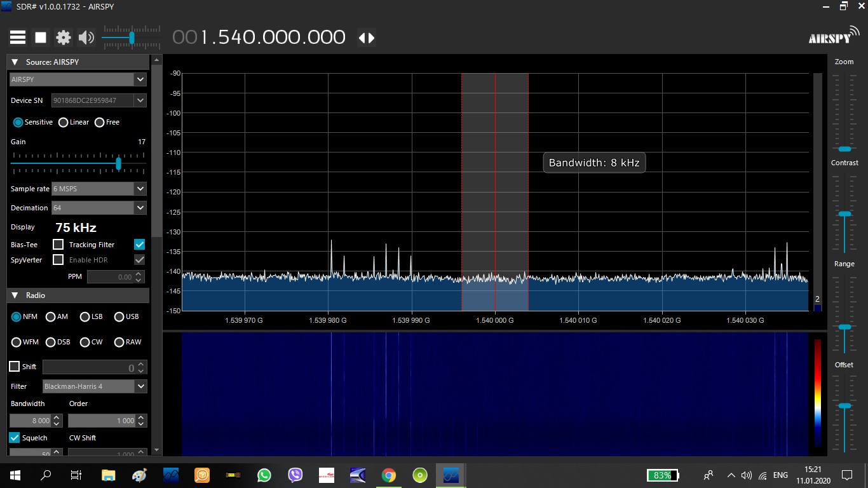Enable the Bias-Tee checkbox
The width and height of the screenshot is (868, 488).
(58, 245)
